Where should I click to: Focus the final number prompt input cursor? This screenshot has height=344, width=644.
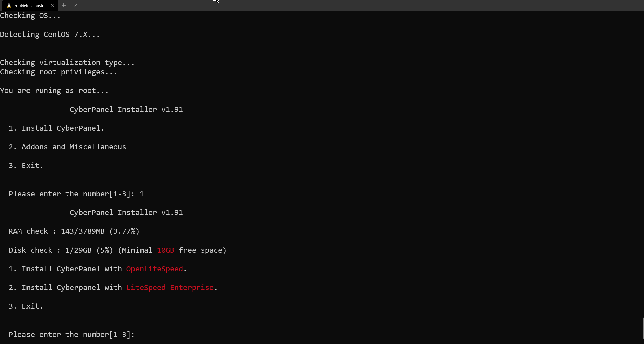[140, 334]
